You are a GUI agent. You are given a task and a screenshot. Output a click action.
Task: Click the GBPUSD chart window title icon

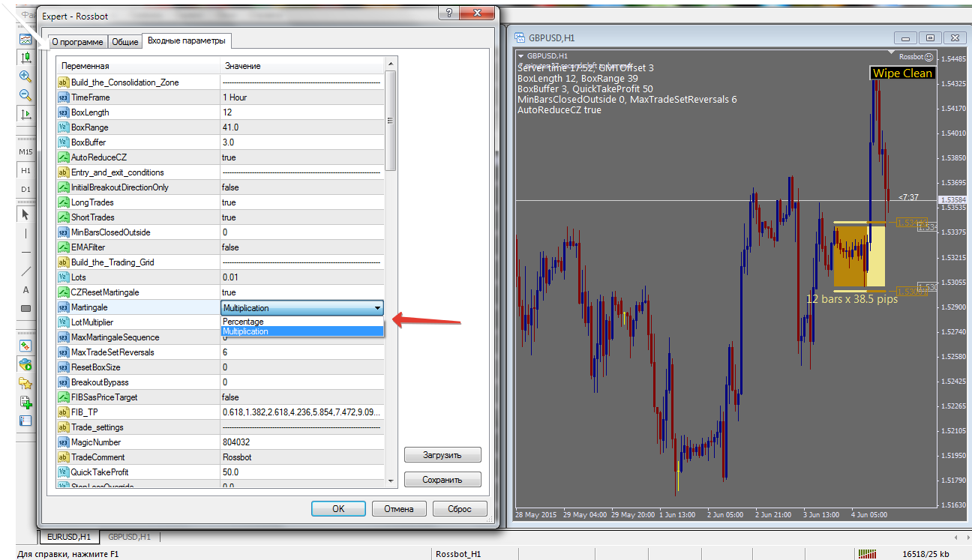point(519,37)
